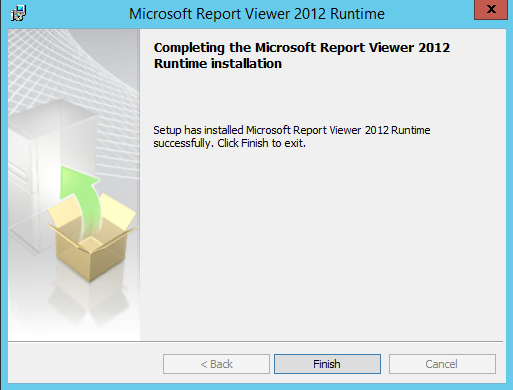513x390 pixels.
Task: Click the white grid mesh pattern
Action: [x=72, y=73]
